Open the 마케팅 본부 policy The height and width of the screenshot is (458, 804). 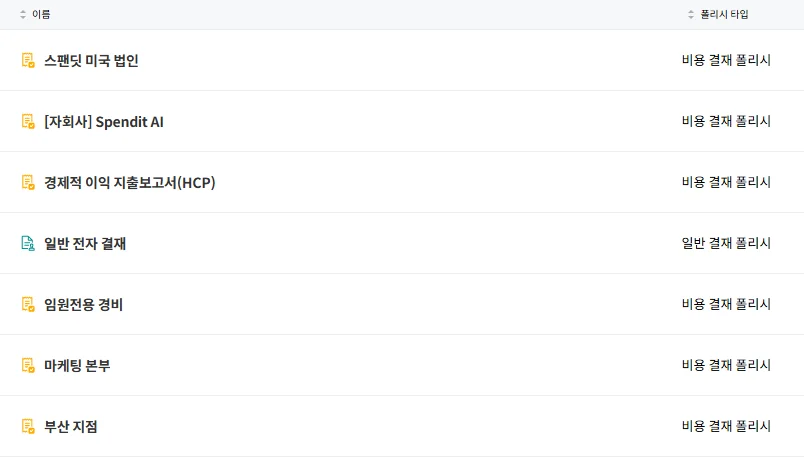click(77, 365)
